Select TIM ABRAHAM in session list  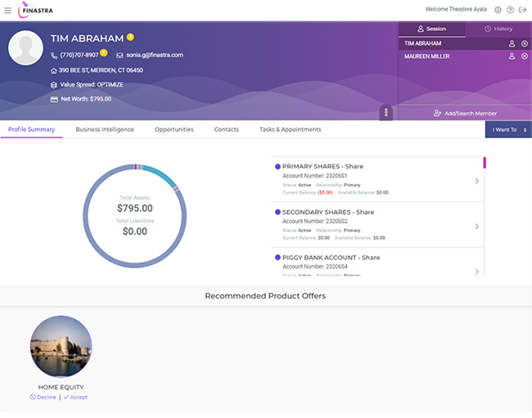tap(423, 43)
